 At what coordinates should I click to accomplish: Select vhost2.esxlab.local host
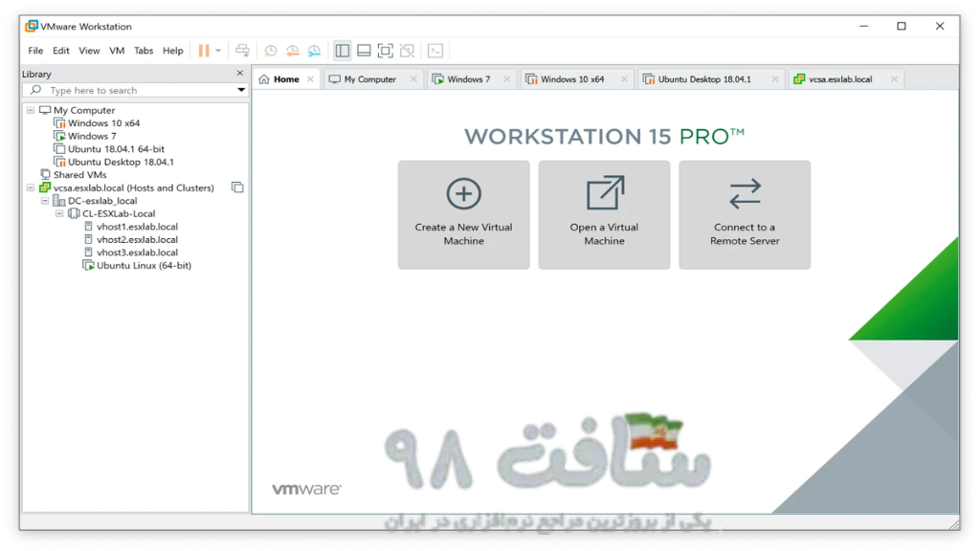(x=137, y=239)
